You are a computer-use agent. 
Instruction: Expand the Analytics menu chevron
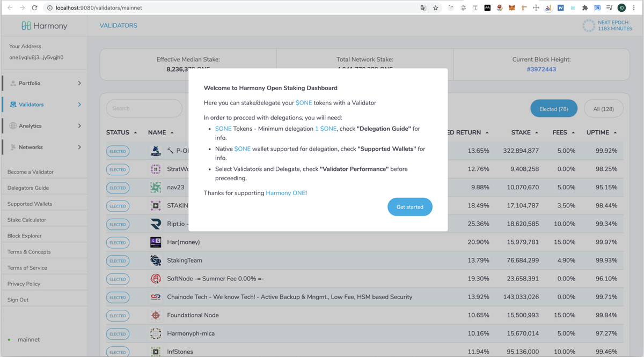click(79, 126)
